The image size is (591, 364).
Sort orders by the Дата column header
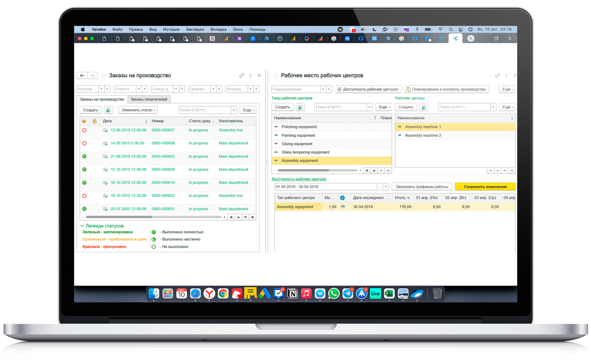125,121
